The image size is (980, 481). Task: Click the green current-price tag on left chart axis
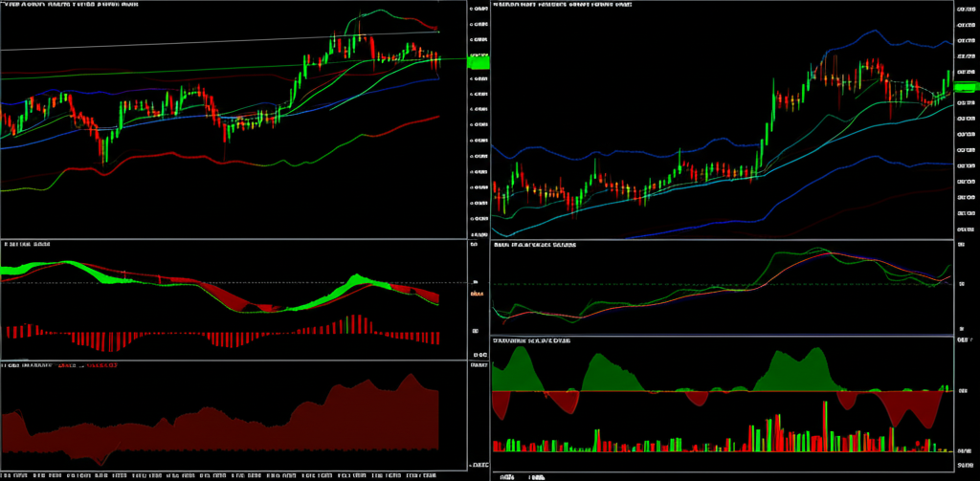coord(479,61)
